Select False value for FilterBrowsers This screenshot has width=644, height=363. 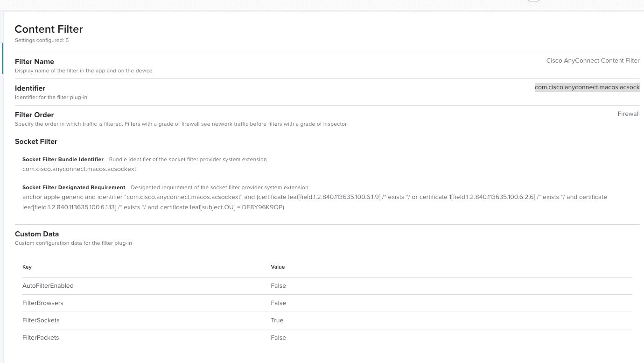(279, 303)
